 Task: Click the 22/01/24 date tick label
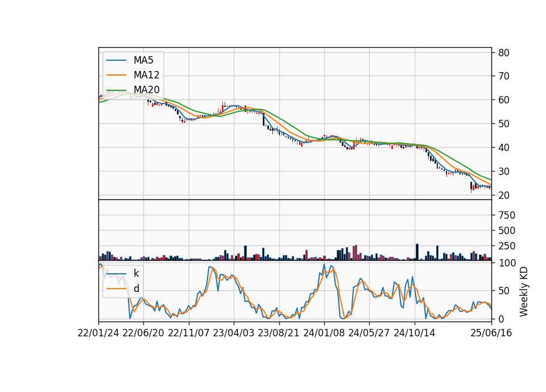pyautogui.click(x=98, y=333)
